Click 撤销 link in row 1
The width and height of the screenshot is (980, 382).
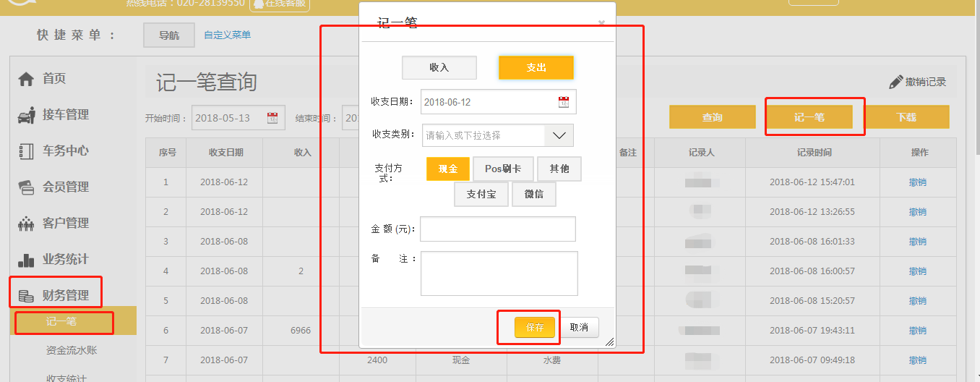pos(917,182)
